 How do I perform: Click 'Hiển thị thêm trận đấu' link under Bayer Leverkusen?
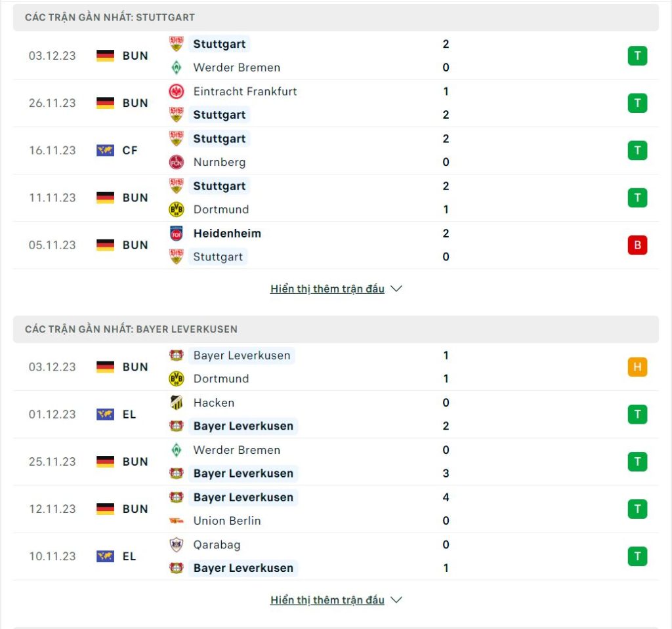coord(327,600)
